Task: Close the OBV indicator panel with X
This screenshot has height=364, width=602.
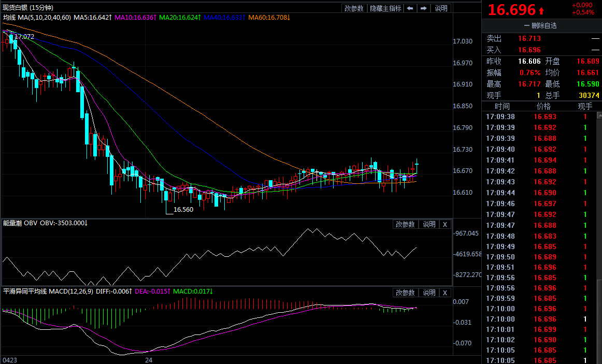Action: [x=445, y=224]
